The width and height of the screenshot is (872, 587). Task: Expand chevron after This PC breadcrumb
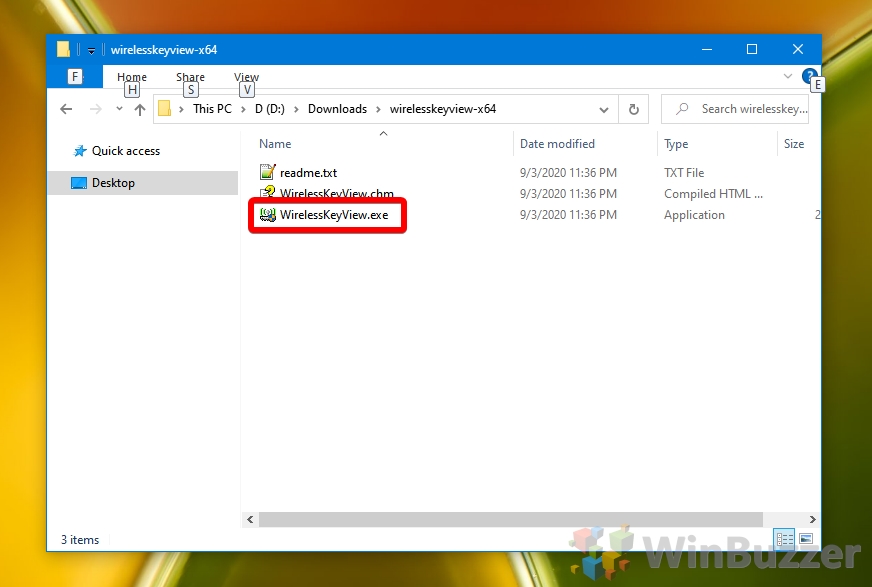243,110
